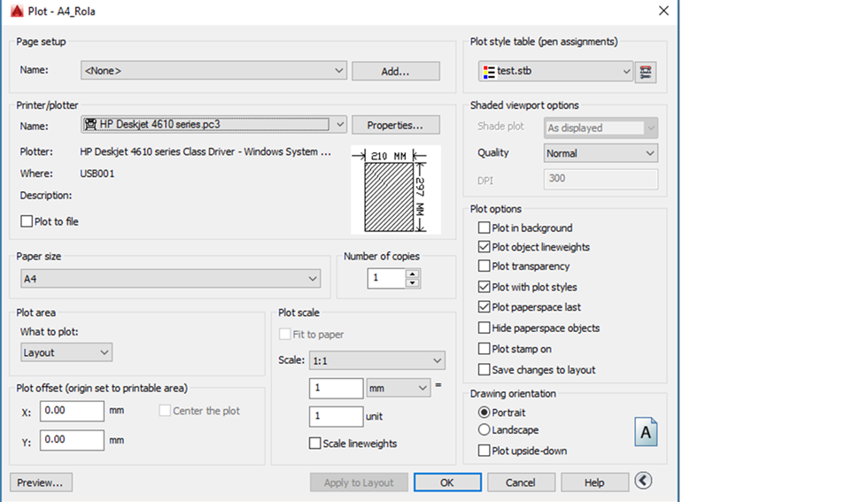Click the 210 x 297 mm paper preview
The height and width of the screenshot is (502, 868).
[x=394, y=189]
